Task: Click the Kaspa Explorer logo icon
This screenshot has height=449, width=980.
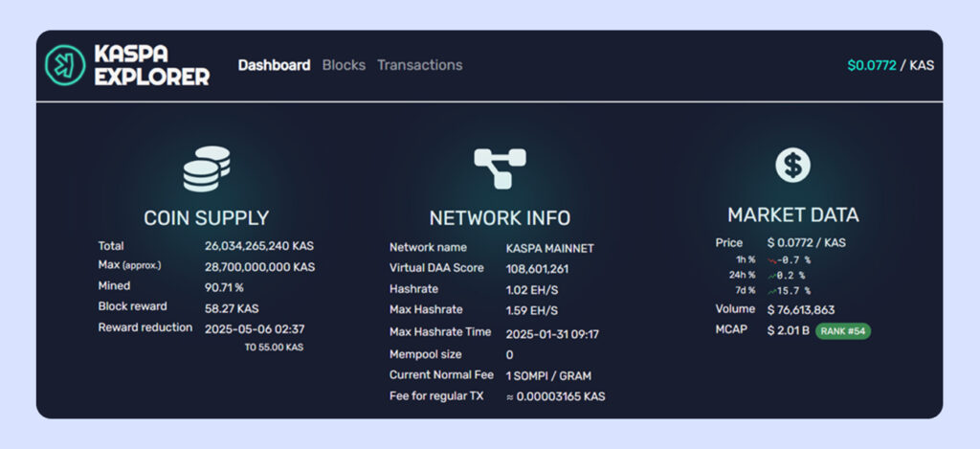Action: 66,65
